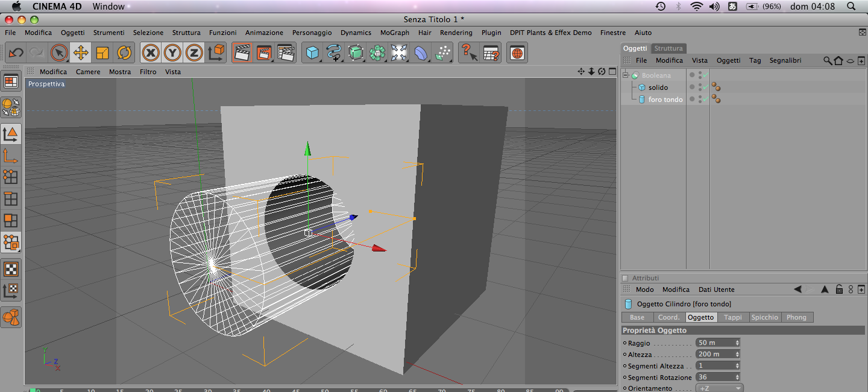
Task: Select the live selection arrow tool
Action: click(59, 53)
